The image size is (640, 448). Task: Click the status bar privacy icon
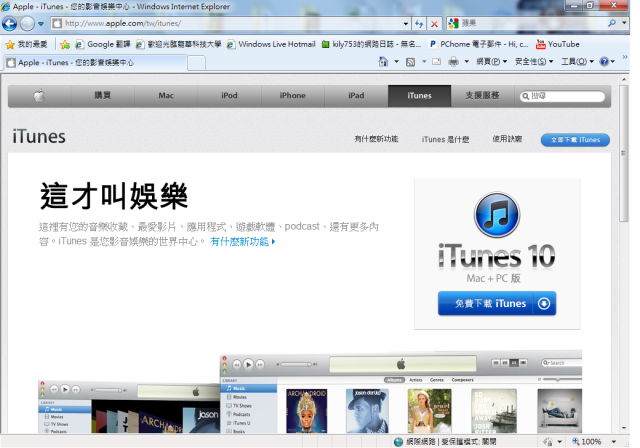[548, 442]
